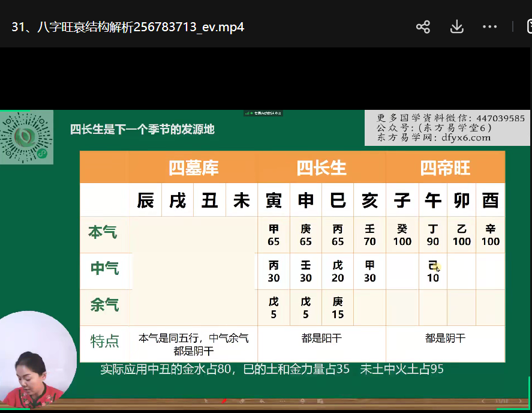Select the 四长生 table header
The image size is (532, 413).
(x=321, y=168)
